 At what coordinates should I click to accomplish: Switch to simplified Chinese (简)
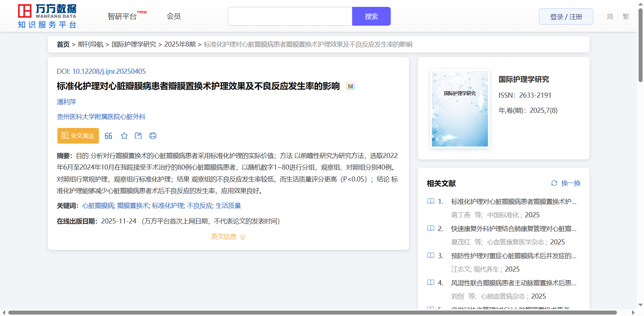[610, 17]
